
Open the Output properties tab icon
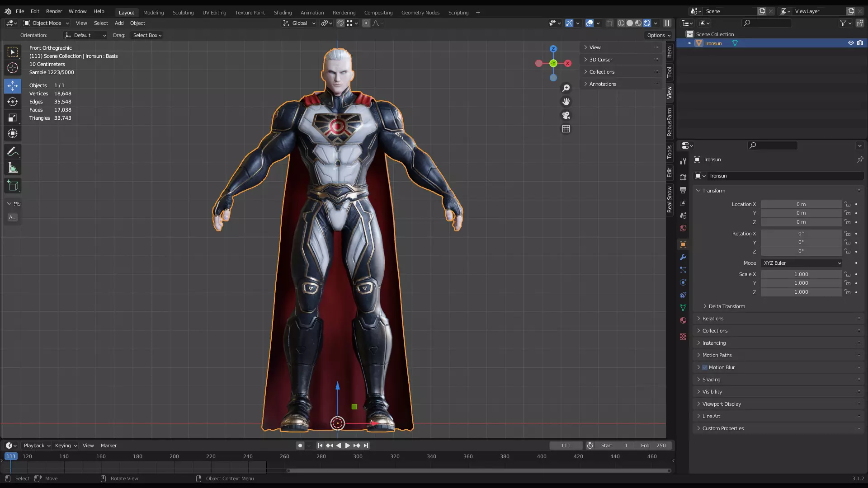(x=683, y=190)
